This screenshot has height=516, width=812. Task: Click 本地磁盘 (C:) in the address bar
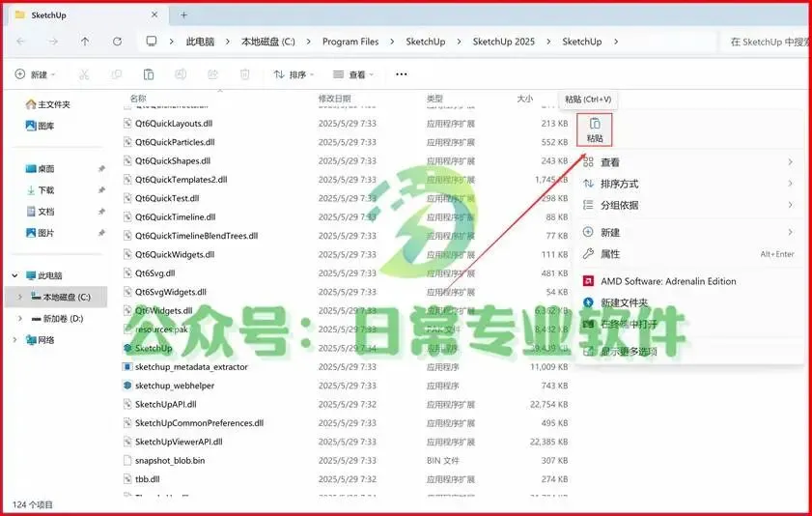click(x=268, y=42)
